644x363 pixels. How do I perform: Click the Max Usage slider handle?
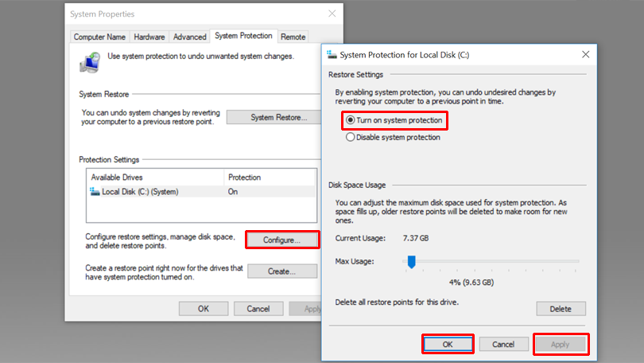[x=411, y=262]
